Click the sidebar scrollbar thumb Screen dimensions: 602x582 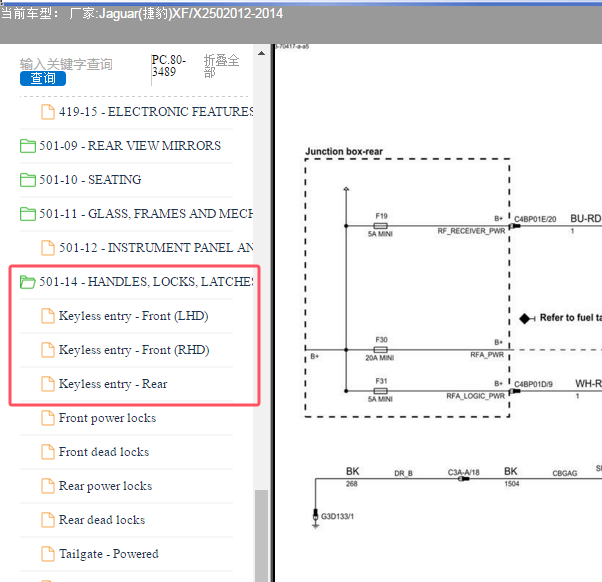point(261,535)
